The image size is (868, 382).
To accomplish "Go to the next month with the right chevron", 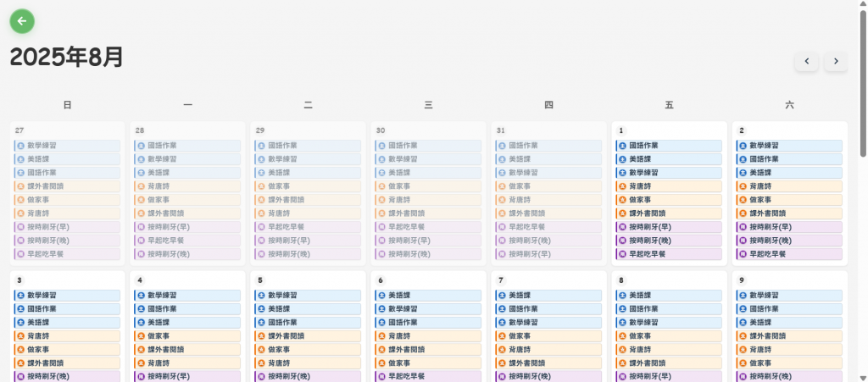I will pos(836,61).
